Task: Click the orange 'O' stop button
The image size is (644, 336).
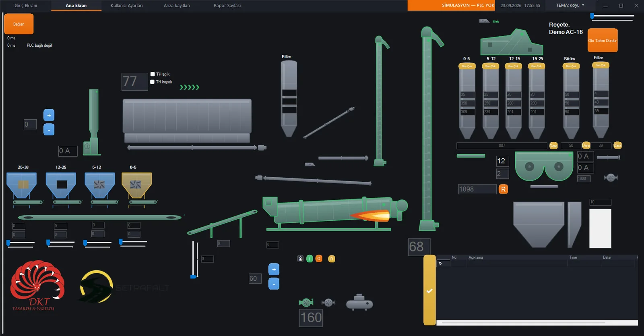Action: 319,259
